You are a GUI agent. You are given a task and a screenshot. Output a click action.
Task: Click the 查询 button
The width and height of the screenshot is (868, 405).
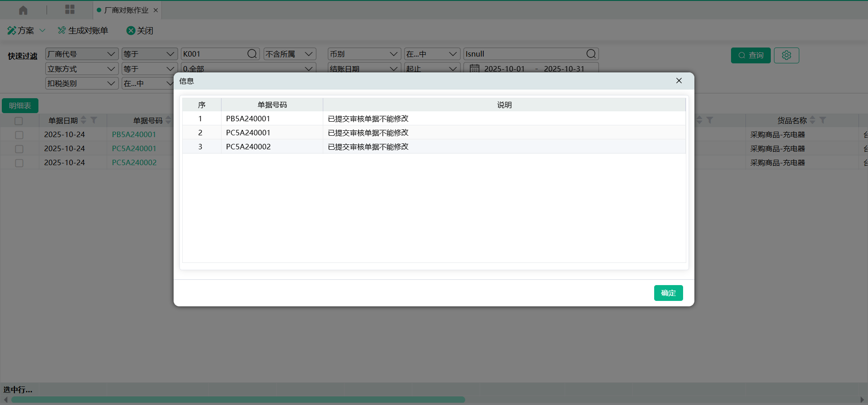coord(750,55)
